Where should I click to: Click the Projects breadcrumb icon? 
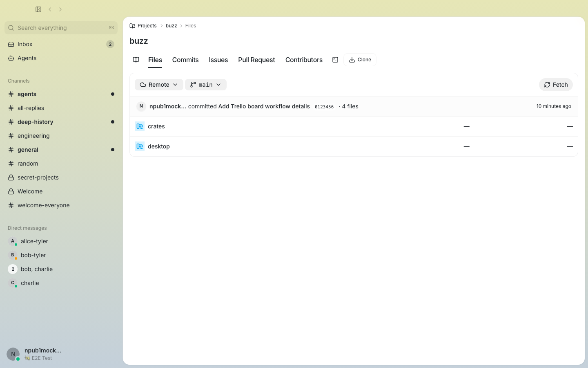[x=132, y=26]
